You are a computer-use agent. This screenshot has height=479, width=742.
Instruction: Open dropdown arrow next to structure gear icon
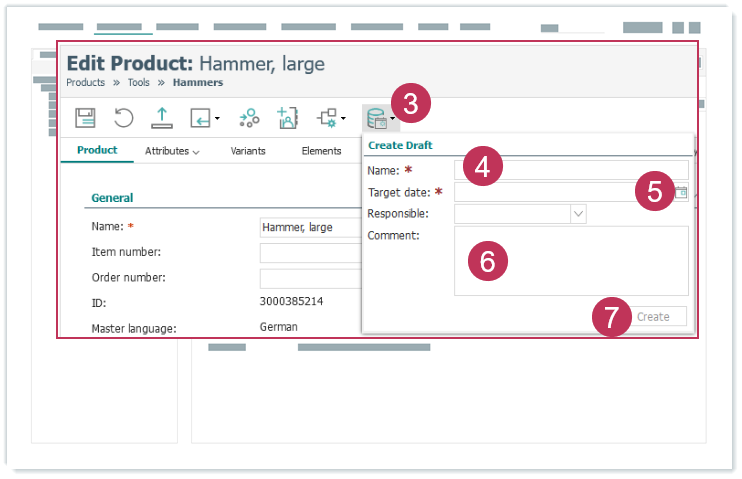click(x=344, y=119)
